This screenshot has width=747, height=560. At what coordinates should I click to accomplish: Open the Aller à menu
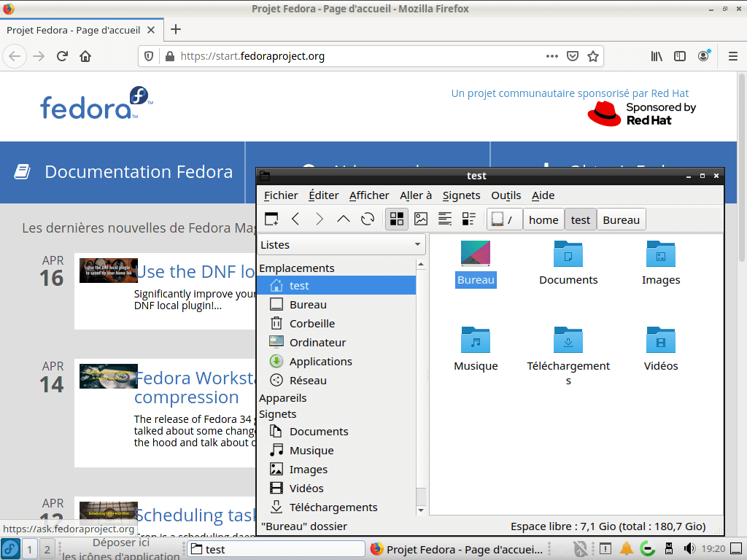click(x=416, y=195)
